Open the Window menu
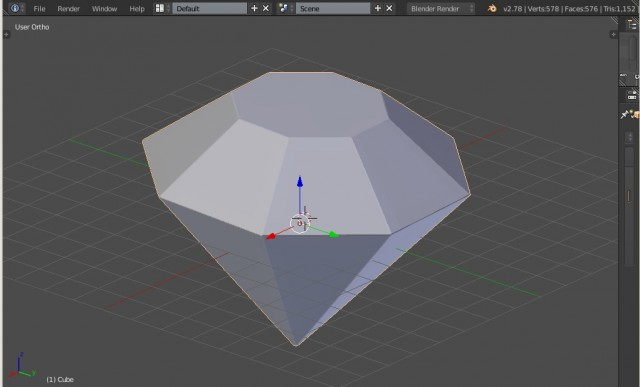 [x=104, y=9]
